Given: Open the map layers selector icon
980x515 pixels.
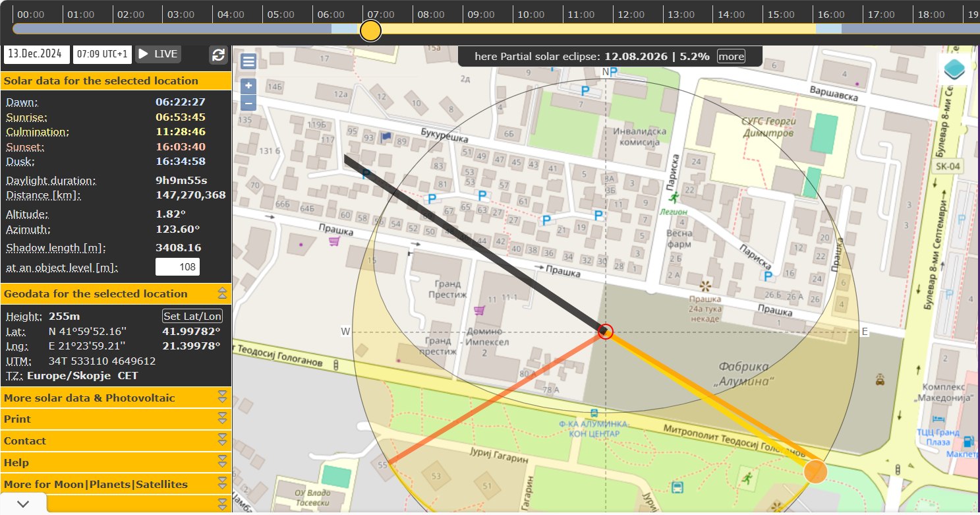Looking at the screenshot, I should (954, 69).
